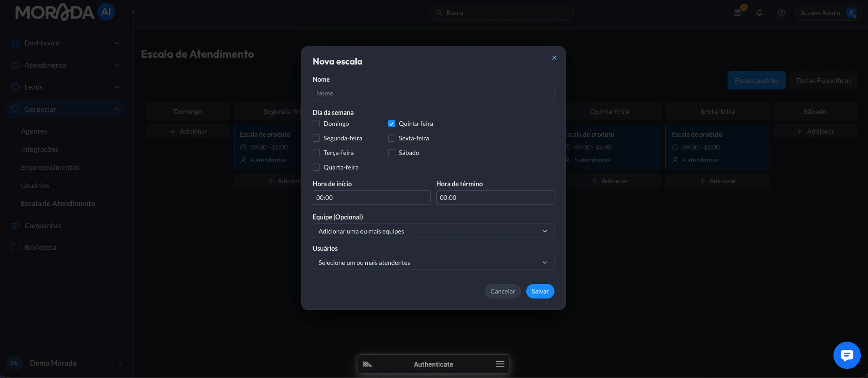Click the Hora de término time field

pos(495,198)
